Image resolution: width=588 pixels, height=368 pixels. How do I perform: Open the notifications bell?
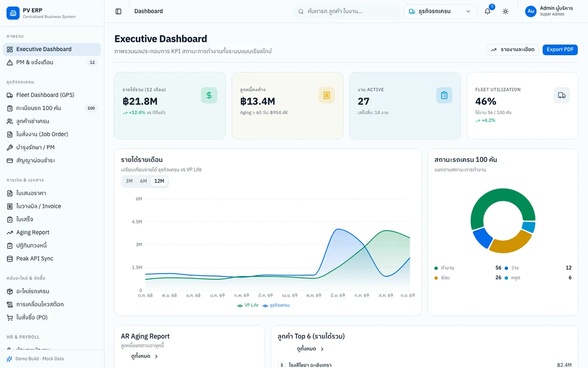click(488, 11)
